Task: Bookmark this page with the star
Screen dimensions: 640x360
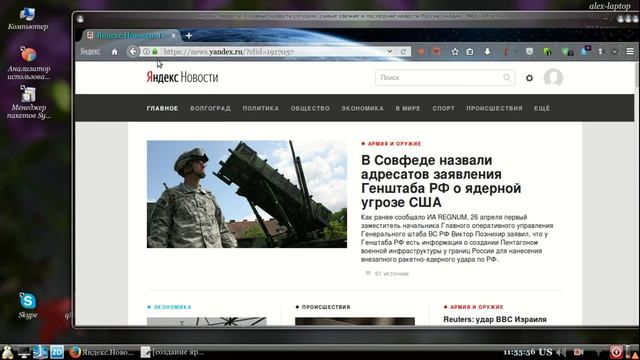Action: tap(455, 52)
